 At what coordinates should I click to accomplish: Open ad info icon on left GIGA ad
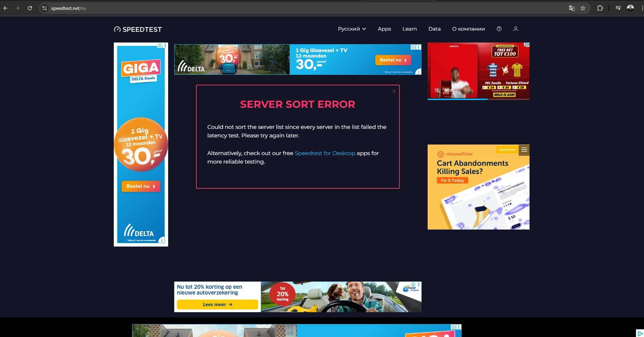tap(160, 45)
